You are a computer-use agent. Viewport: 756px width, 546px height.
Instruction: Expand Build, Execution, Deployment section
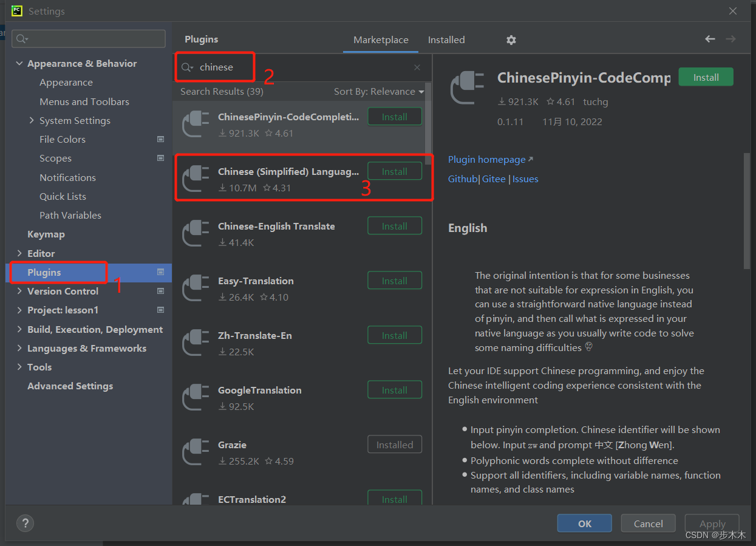[x=19, y=329]
